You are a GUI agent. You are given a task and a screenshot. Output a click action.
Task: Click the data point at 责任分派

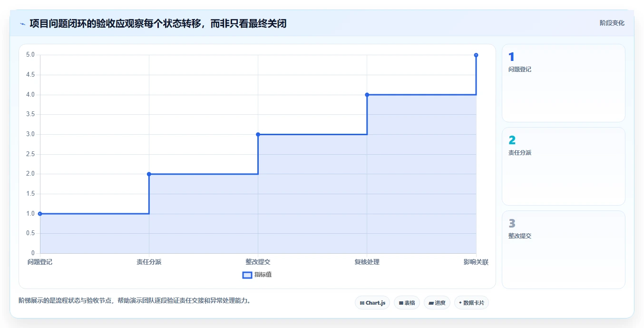click(x=149, y=174)
